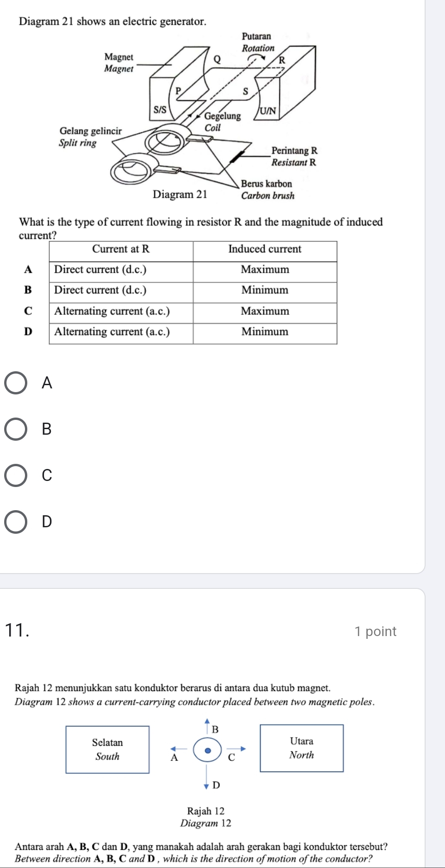Click the 'Gelang gelincir Split ring' label

(90, 137)
